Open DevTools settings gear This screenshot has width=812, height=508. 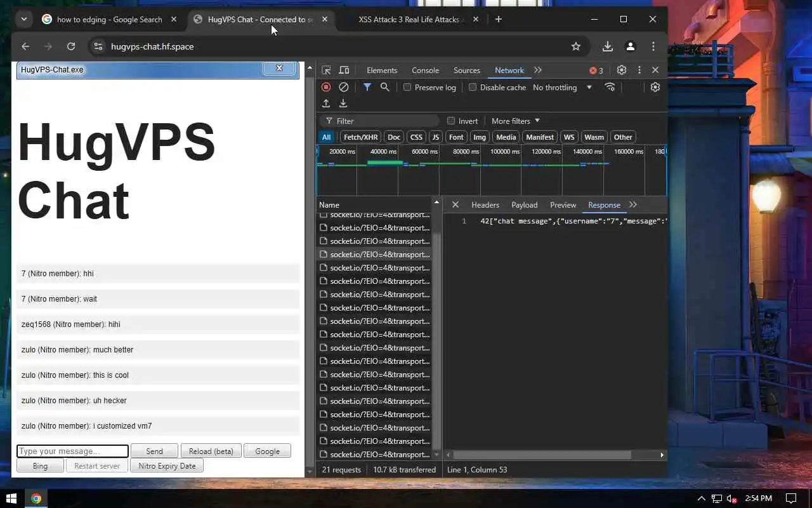[x=622, y=70]
